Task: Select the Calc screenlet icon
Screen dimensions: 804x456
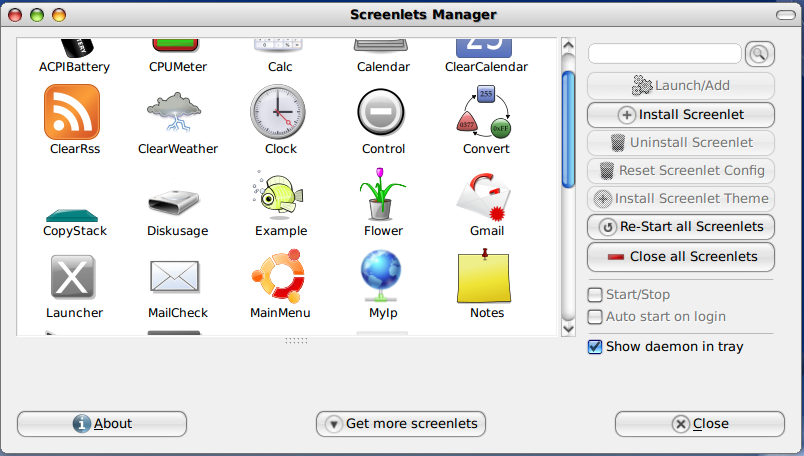Action: click(x=278, y=46)
